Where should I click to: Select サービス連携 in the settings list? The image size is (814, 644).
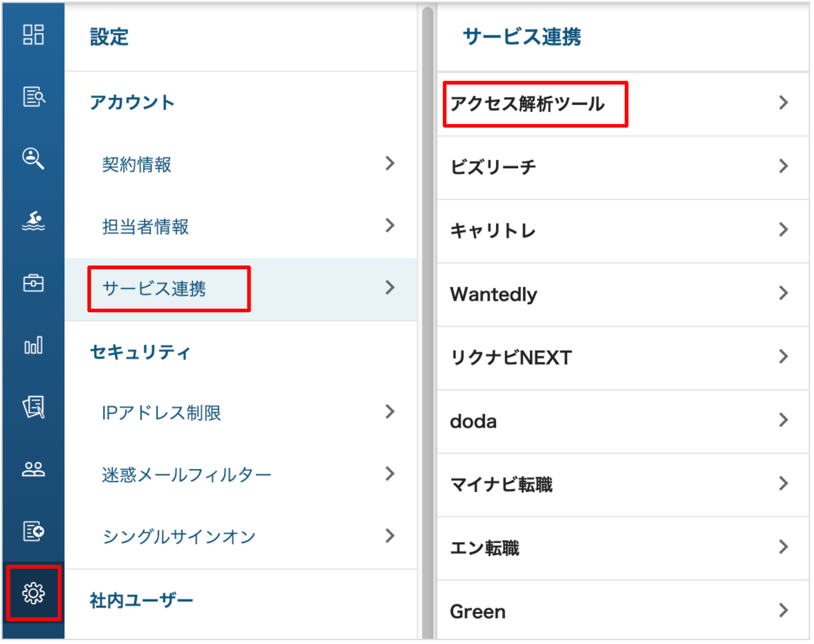pyautogui.click(x=241, y=289)
